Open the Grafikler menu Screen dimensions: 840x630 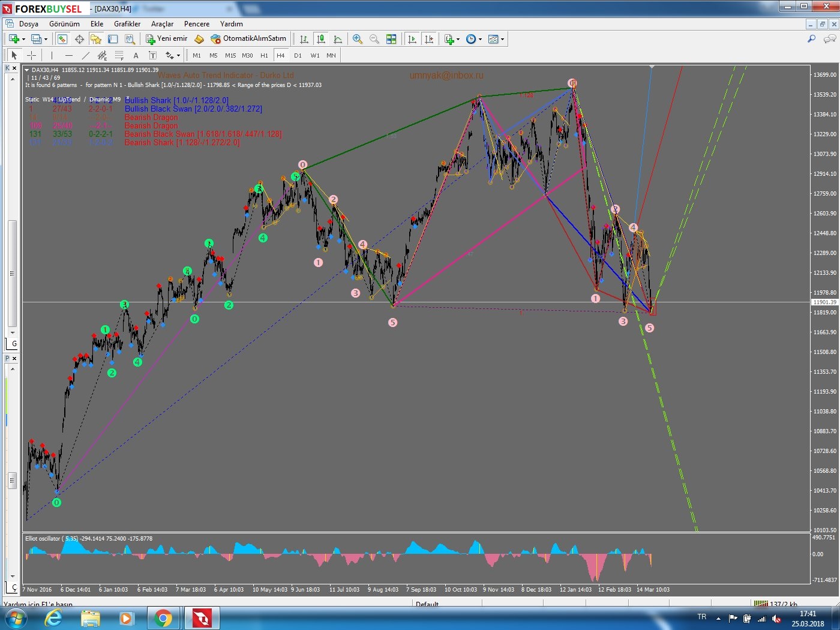pyautogui.click(x=127, y=24)
